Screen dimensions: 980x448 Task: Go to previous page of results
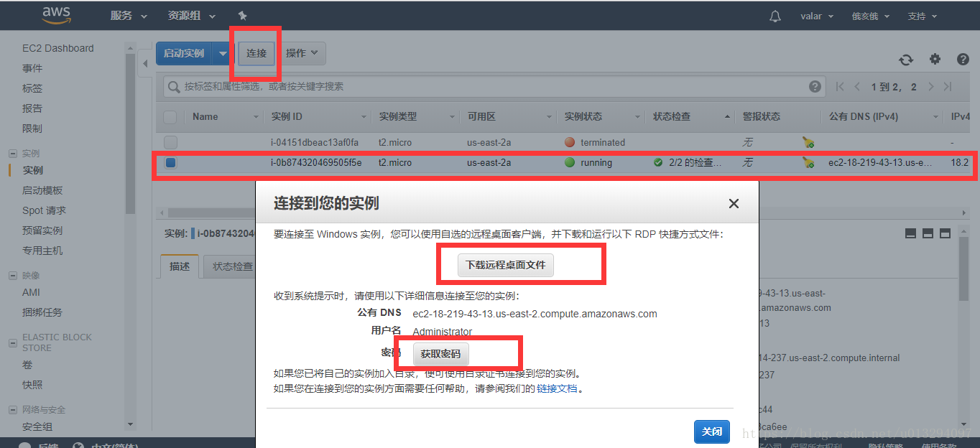coord(857,86)
